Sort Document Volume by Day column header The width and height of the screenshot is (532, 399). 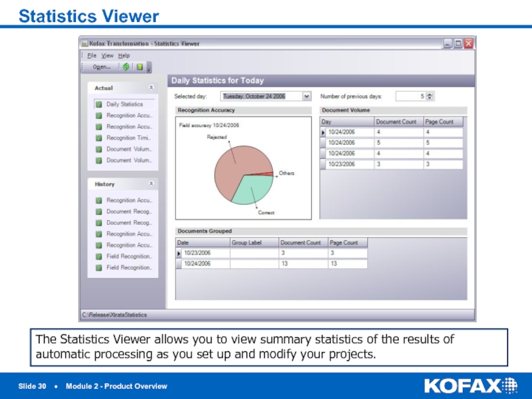point(346,122)
